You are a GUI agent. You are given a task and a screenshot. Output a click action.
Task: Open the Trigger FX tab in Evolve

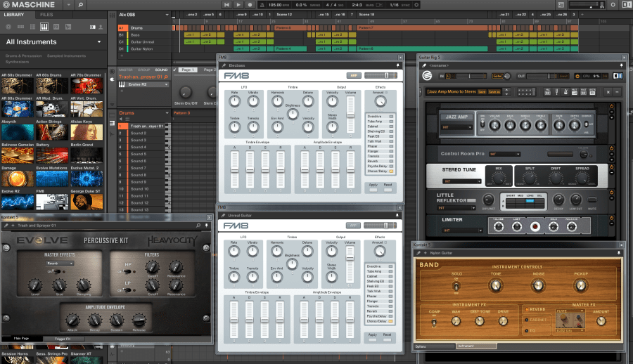point(63,339)
